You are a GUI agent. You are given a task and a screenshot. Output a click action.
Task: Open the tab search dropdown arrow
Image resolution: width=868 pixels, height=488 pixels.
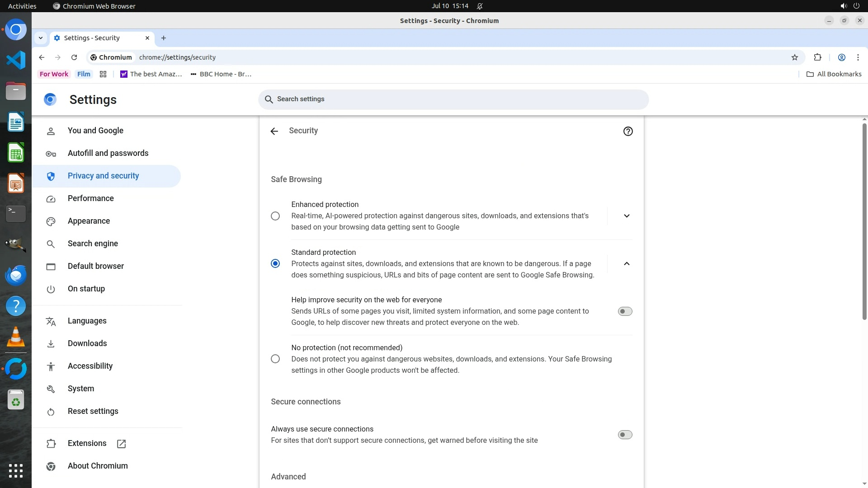(41, 38)
